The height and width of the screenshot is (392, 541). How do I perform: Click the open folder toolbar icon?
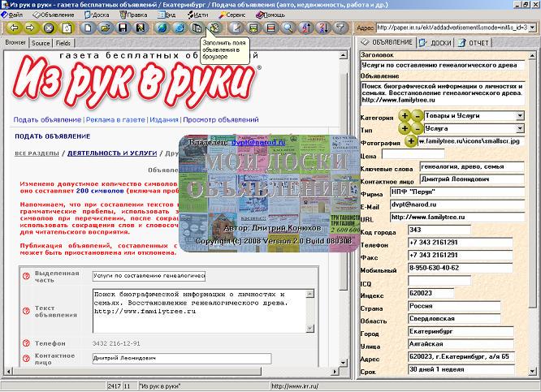106,28
